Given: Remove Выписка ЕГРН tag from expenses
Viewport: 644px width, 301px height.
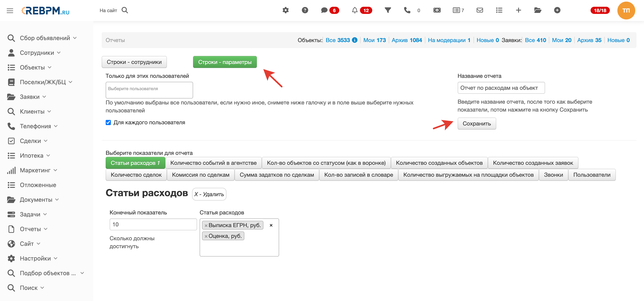Looking at the screenshot, I should [206, 226].
